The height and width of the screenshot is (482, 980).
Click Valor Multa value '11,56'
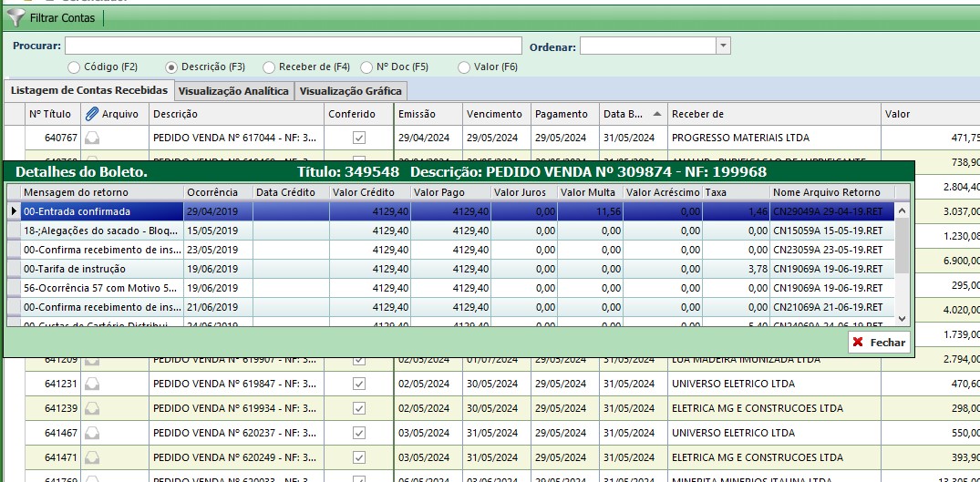[x=608, y=211]
